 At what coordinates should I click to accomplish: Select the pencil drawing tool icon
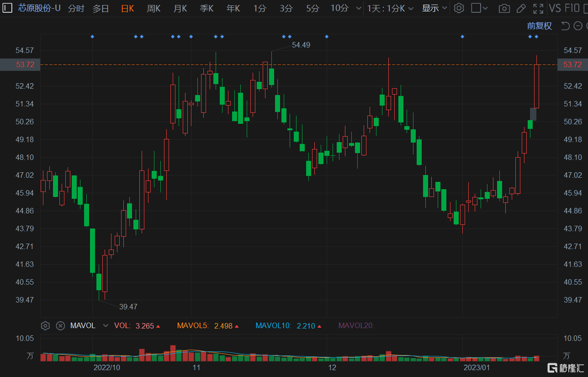pos(521,8)
